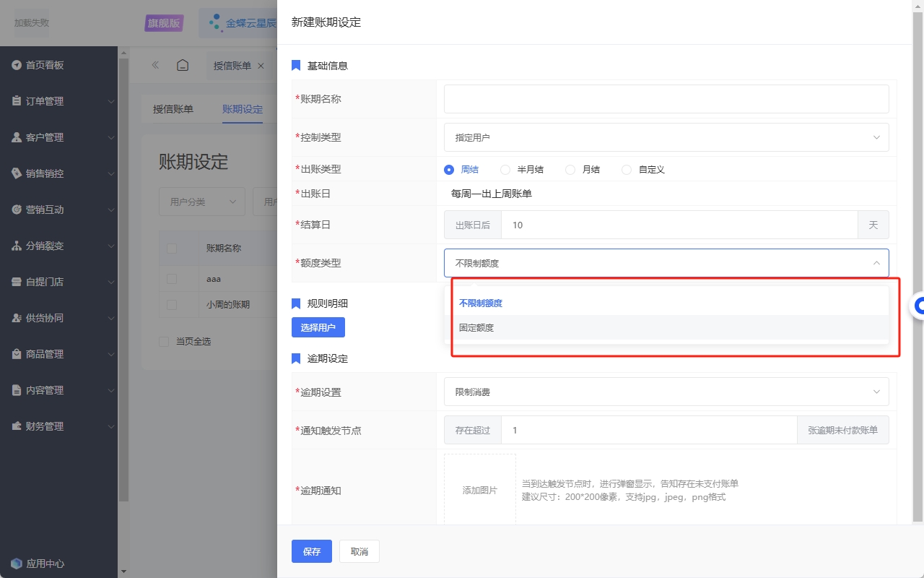Click the 旗舰版 badge
The image size is (924, 578).
(x=164, y=23)
